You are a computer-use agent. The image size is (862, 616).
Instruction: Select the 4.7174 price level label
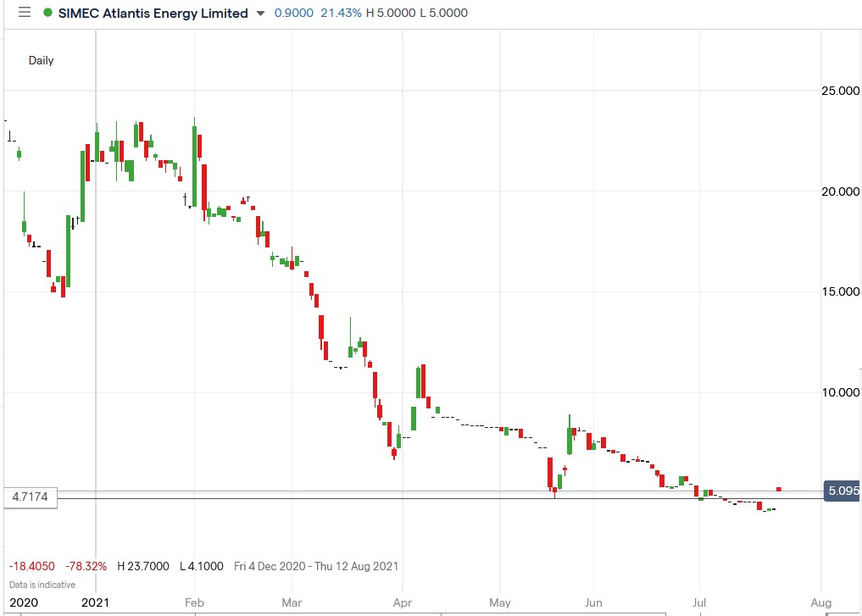[x=30, y=498]
